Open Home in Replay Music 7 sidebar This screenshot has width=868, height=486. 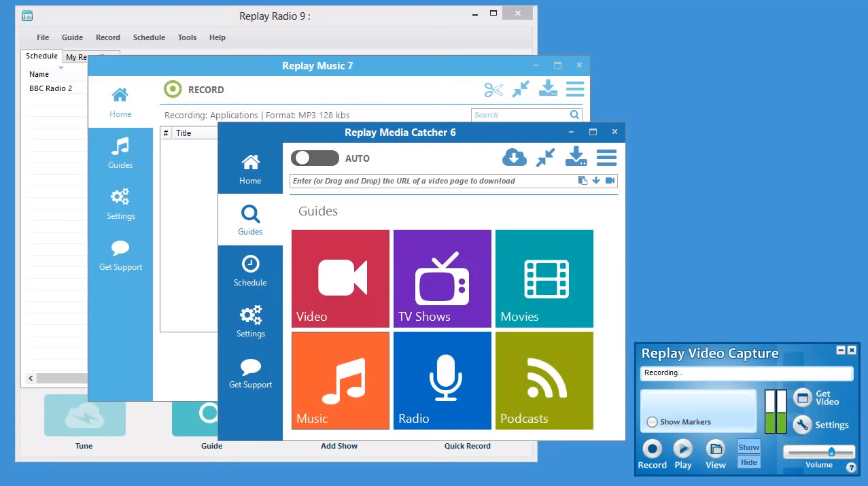(120, 102)
